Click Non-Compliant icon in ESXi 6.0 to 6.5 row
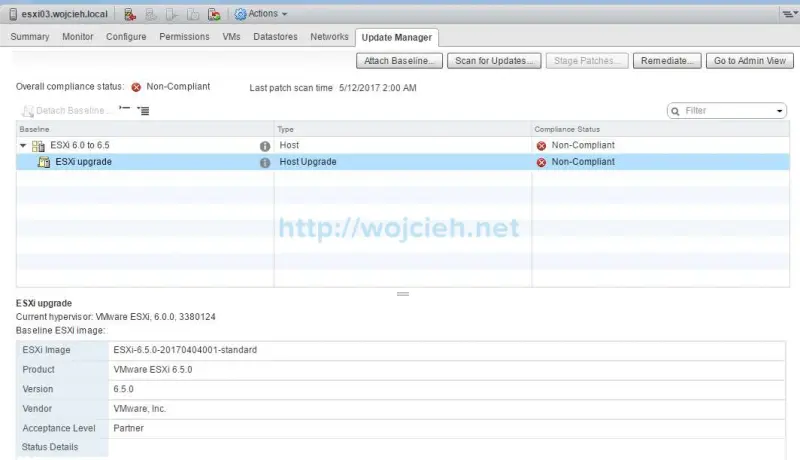Viewport: 800px width, 460px height. (x=541, y=146)
